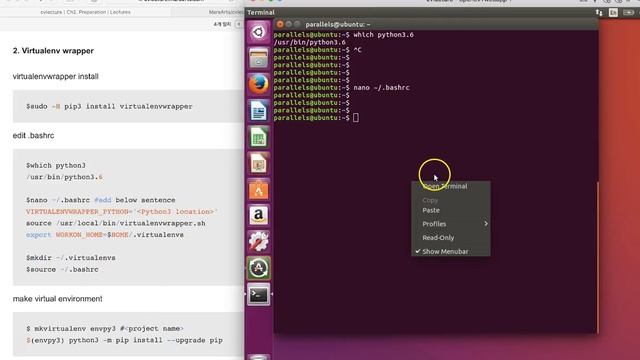Expand the Profiles submenu arrow
The height and width of the screenshot is (360, 640).
[486, 224]
